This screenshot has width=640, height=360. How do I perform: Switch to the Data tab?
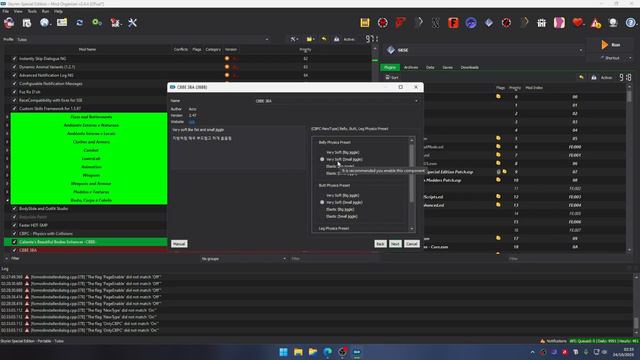click(x=430, y=67)
